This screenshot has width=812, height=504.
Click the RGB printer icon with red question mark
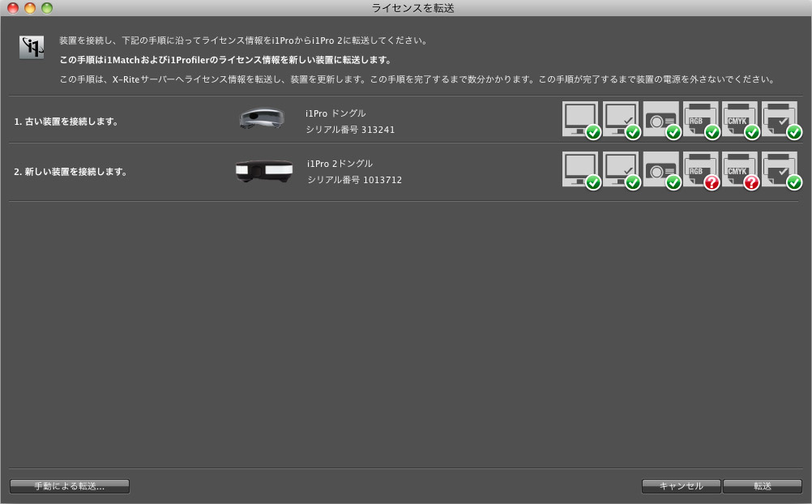(x=701, y=170)
